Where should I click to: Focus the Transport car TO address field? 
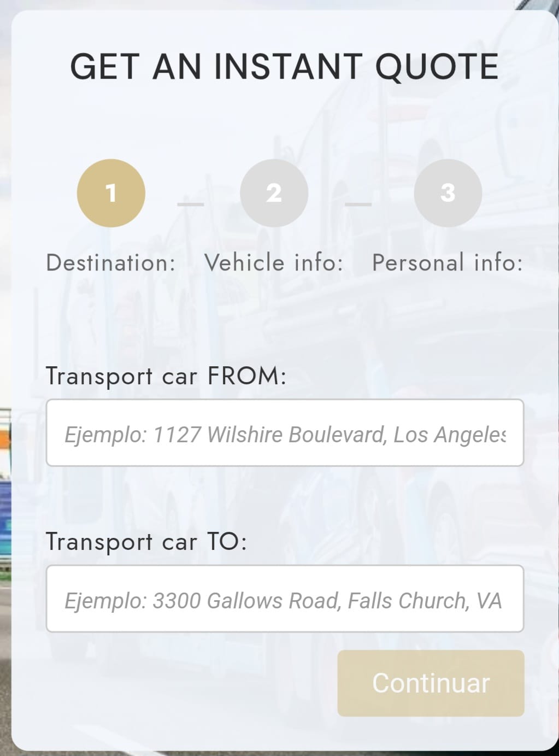click(285, 599)
